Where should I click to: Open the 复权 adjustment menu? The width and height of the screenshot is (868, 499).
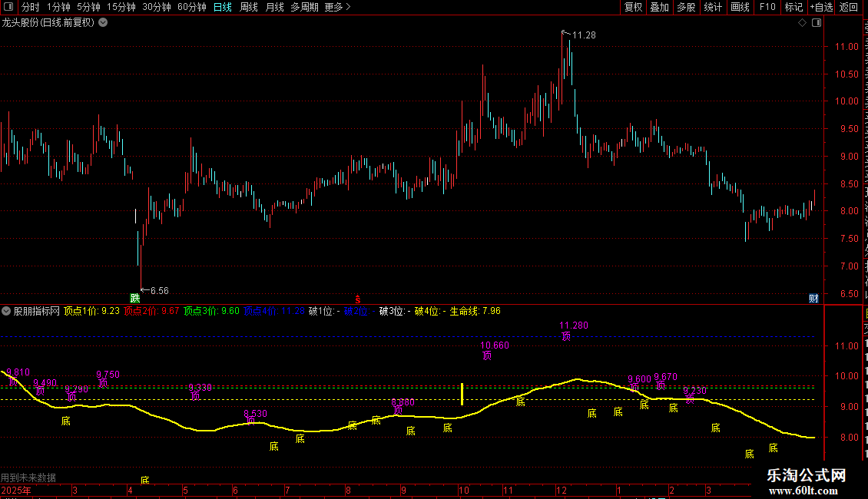pos(633,7)
